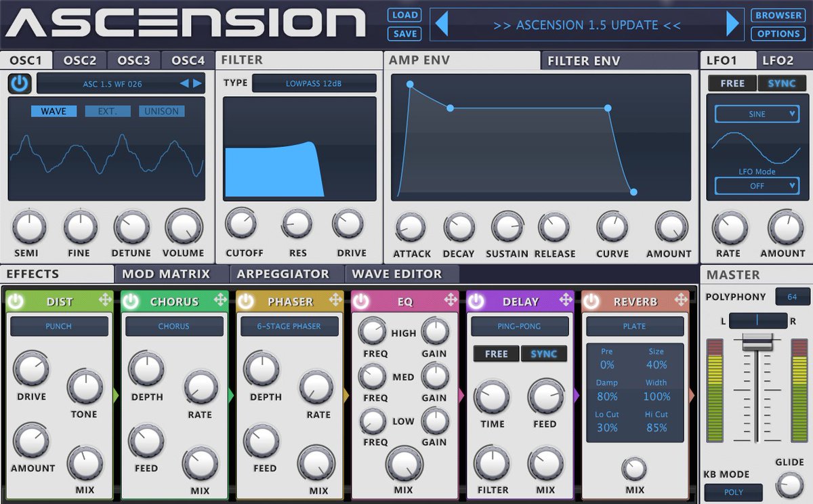Open the OPTIONS panel

[x=778, y=33]
